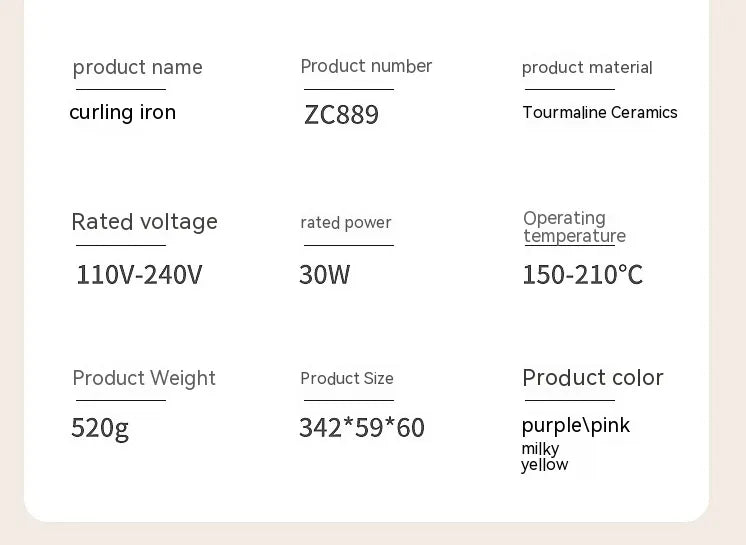Click the "rated power" label
Image resolution: width=746 pixels, height=545 pixels.
coord(346,223)
